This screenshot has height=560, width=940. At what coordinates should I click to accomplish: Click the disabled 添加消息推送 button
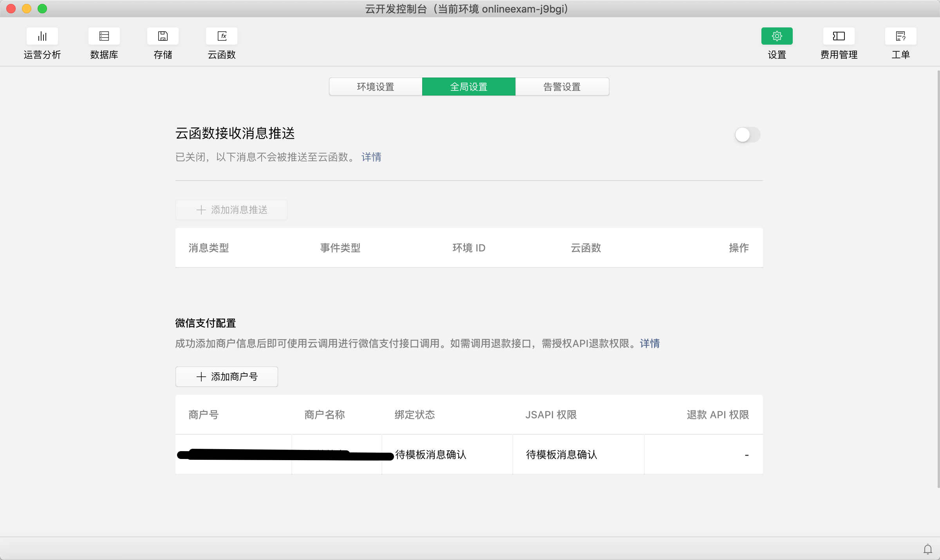pos(231,210)
